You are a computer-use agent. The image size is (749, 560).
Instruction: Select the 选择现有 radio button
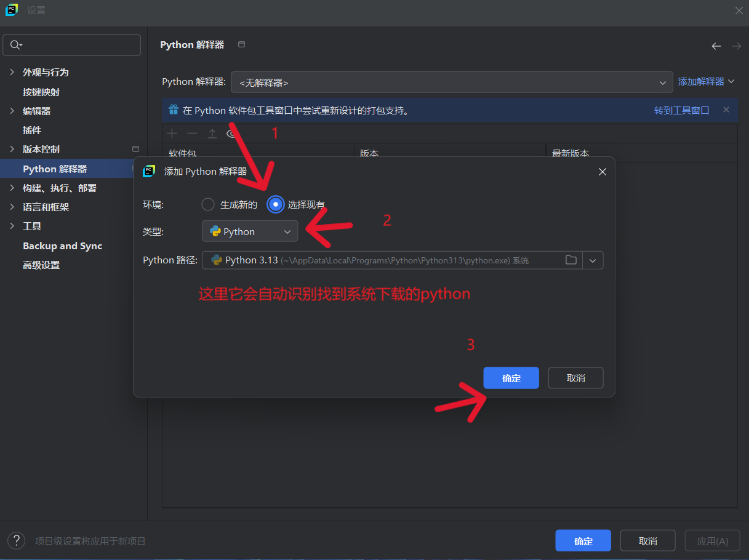click(276, 204)
